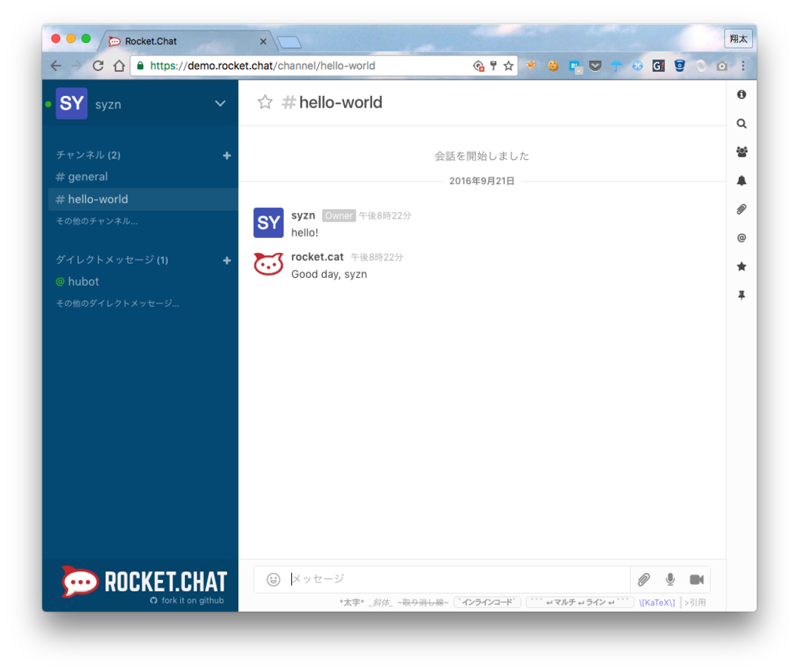The image size is (799, 672).
Task: Click the hello! message text
Action: pyautogui.click(x=305, y=233)
